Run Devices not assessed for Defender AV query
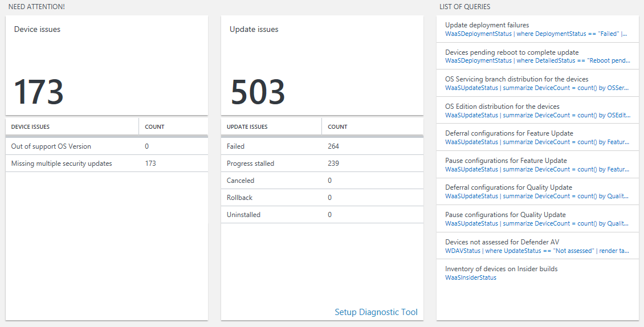This screenshot has width=644, height=327. (537, 246)
